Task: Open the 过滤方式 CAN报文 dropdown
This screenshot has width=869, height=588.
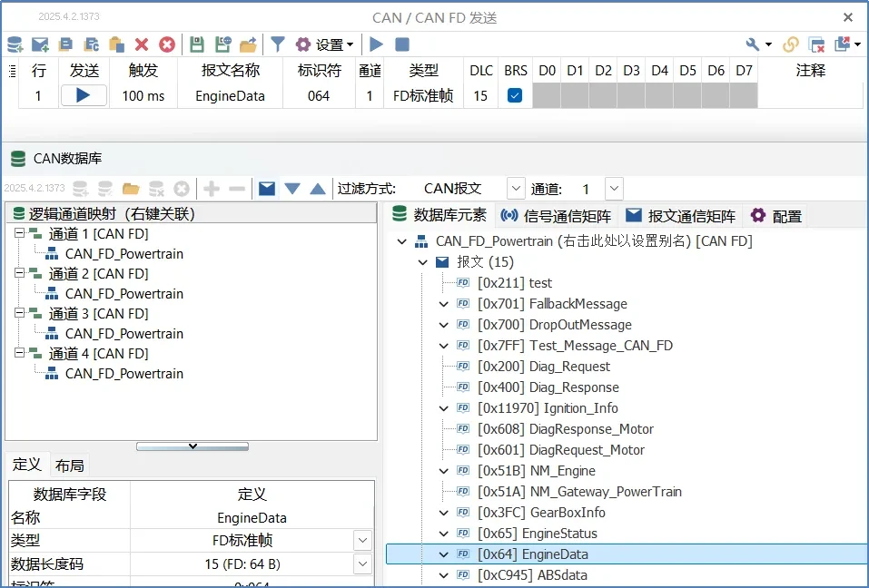Action: (516, 189)
